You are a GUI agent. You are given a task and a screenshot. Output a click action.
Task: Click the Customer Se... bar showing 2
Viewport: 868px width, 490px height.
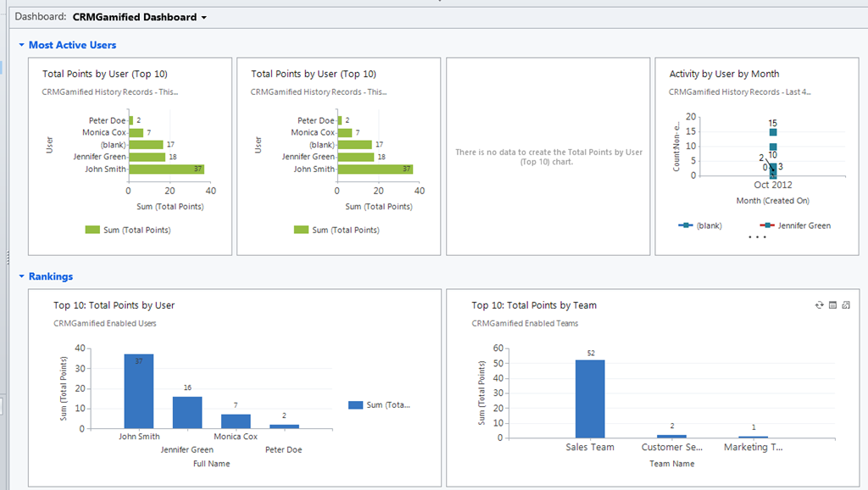tap(671, 437)
